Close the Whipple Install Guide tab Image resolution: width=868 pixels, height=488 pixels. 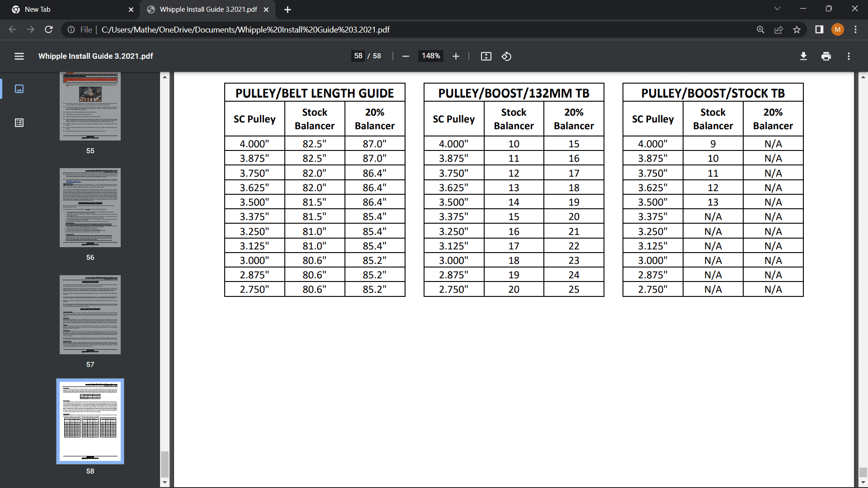(x=266, y=9)
